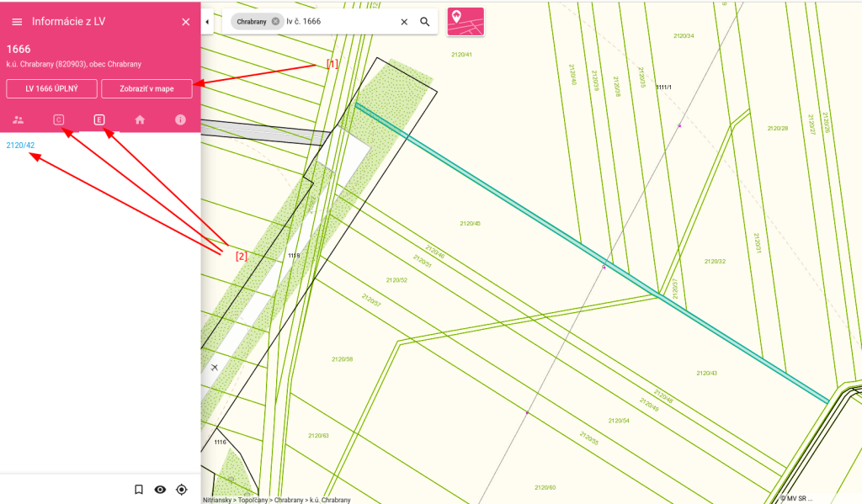Click the magnifier search icon
862x504 pixels.
point(425,22)
